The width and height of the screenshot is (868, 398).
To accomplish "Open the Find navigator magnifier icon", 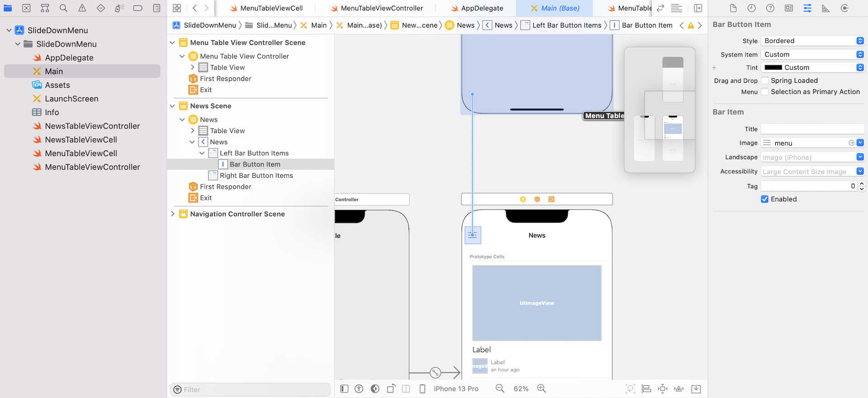I will click(64, 8).
